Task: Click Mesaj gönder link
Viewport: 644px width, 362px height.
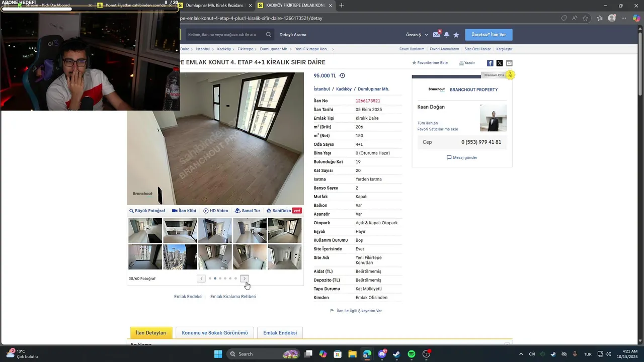Action: click(x=462, y=157)
